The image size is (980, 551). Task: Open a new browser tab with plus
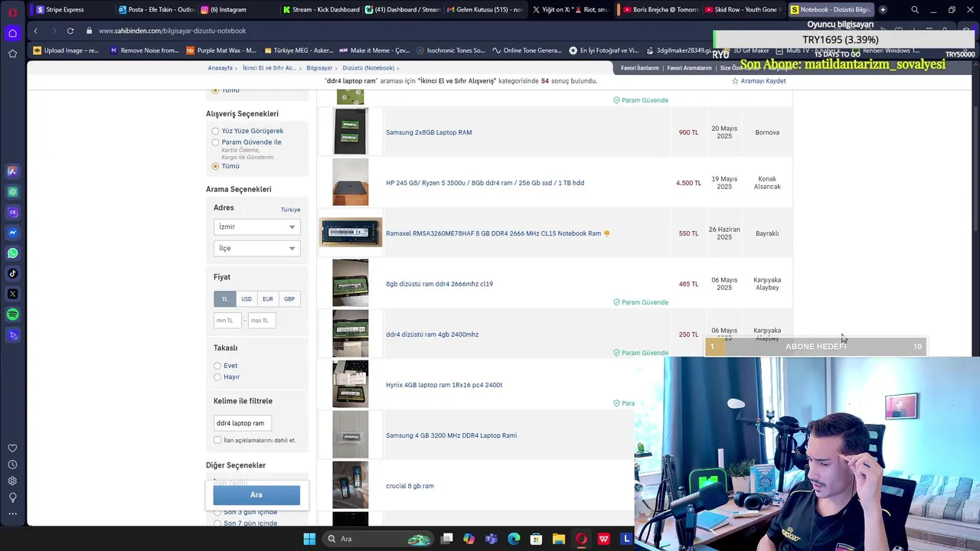point(883,10)
